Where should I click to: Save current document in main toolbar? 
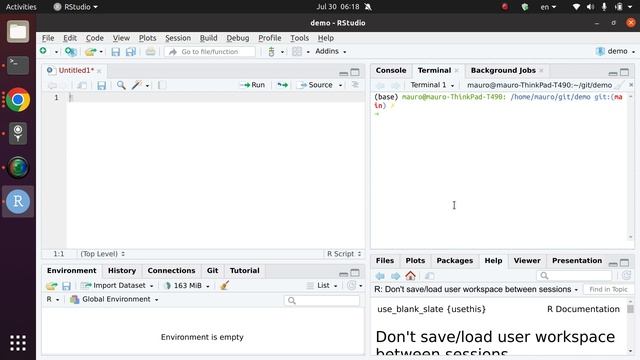coord(116,51)
